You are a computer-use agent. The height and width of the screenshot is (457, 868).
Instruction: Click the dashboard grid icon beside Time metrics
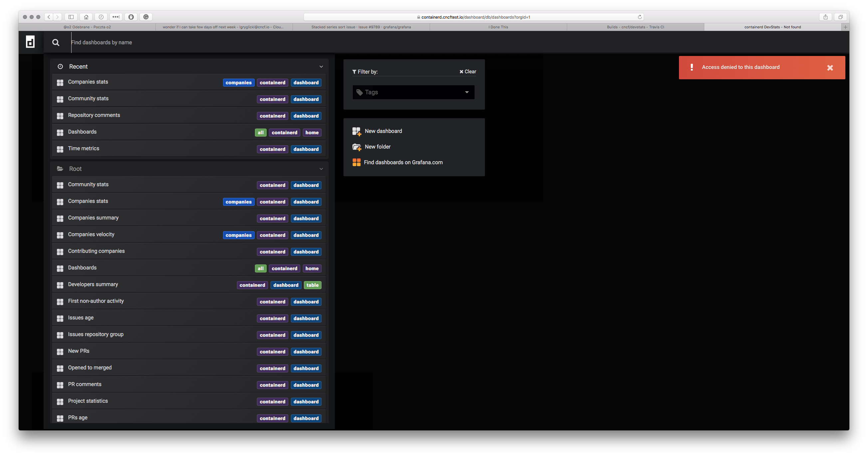(60, 149)
